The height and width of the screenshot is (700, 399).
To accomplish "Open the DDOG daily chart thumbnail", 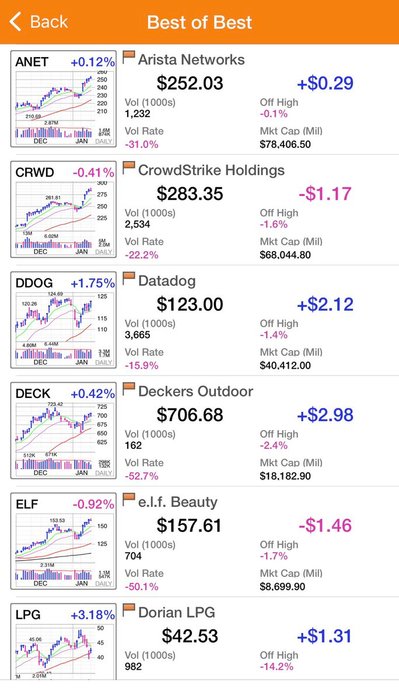I will (63, 320).
